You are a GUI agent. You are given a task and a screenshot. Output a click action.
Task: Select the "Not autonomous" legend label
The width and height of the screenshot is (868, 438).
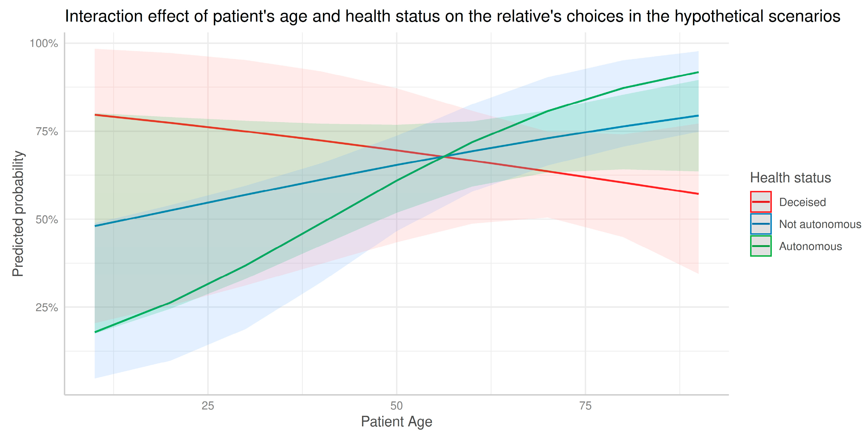[820, 224]
